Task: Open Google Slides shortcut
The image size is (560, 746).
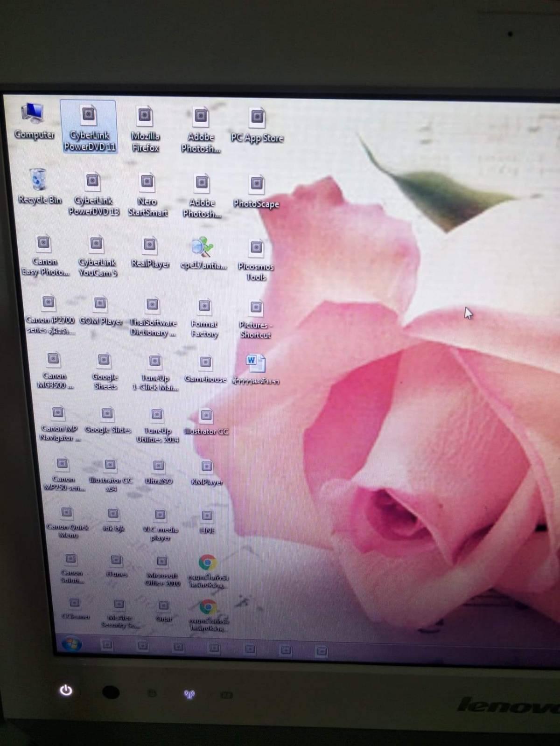Action: 108,420
